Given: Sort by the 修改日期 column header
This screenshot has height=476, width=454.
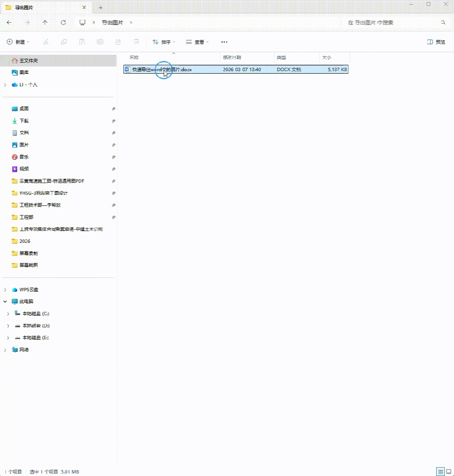Looking at the screenshot, I should point(247,57).
